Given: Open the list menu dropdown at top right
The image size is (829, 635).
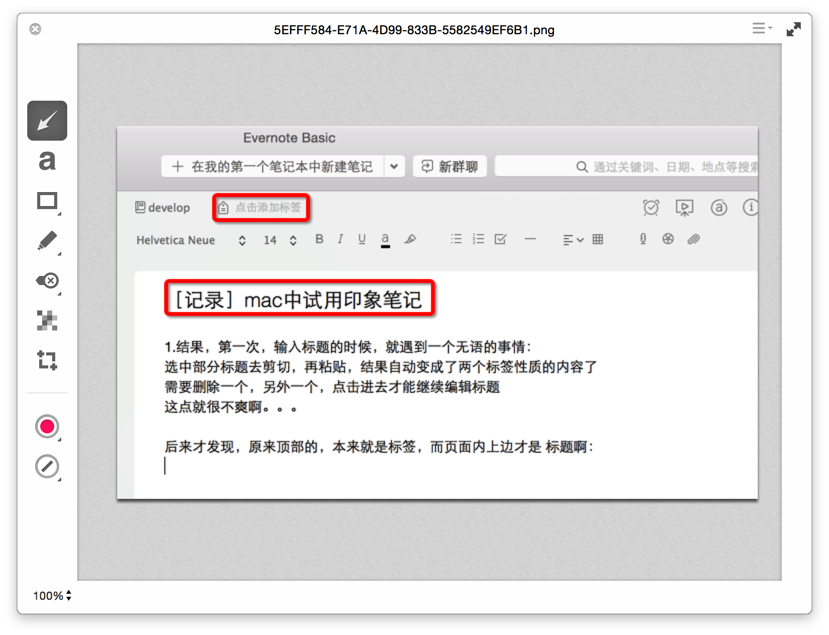Looking at the screenshot, I should (x=762, y=28).
